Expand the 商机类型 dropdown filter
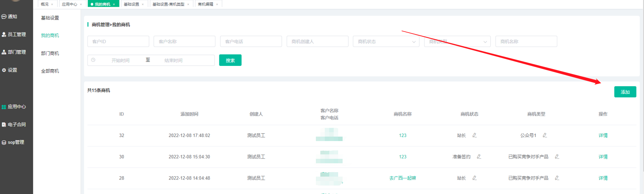644x194 pixels. point(457,41)
